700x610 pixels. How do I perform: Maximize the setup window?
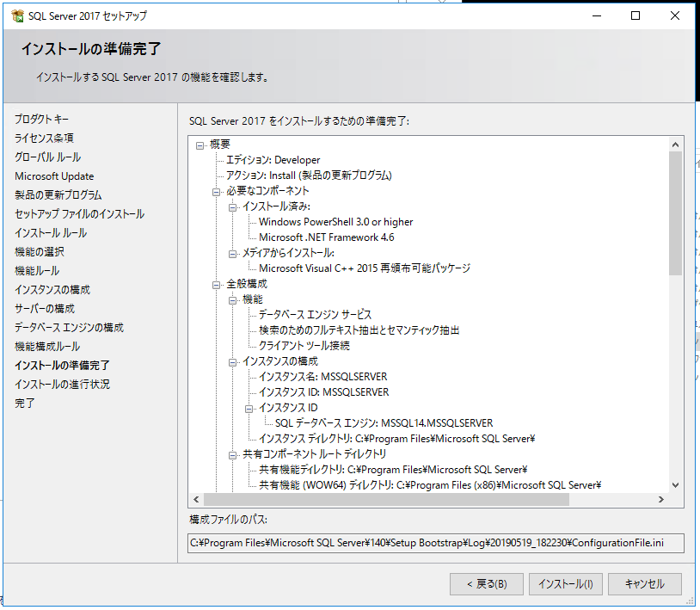click(636, 15)
